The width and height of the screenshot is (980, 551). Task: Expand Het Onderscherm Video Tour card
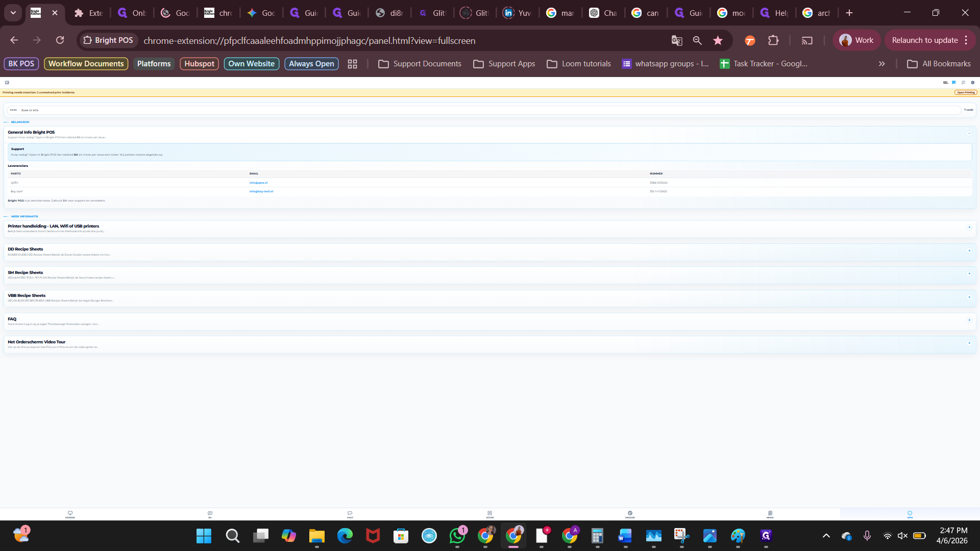point(969,343)
